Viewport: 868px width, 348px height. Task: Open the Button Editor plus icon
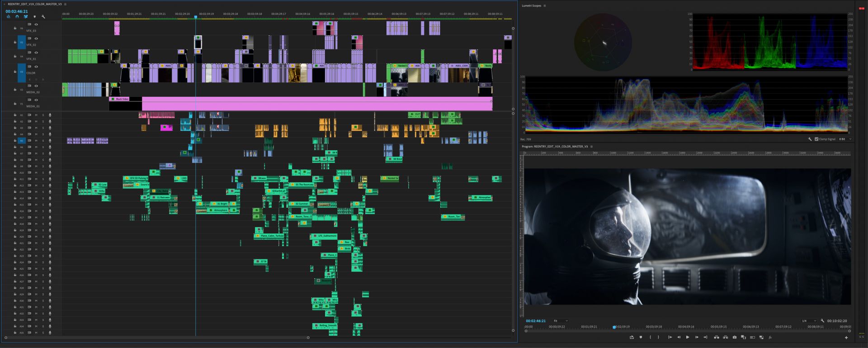846,337
